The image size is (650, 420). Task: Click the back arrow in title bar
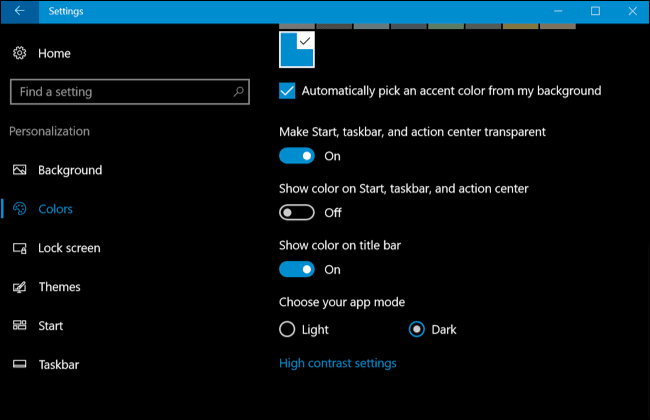(x=20, y=11)
